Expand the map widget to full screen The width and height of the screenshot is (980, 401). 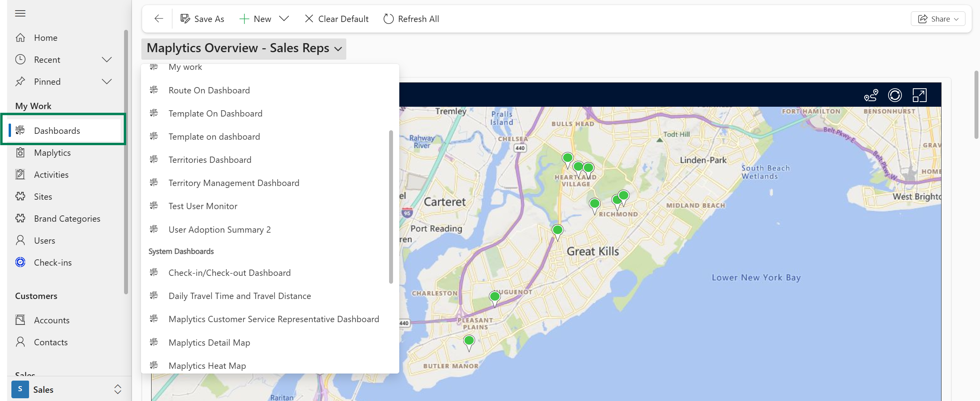pos(920,95)
